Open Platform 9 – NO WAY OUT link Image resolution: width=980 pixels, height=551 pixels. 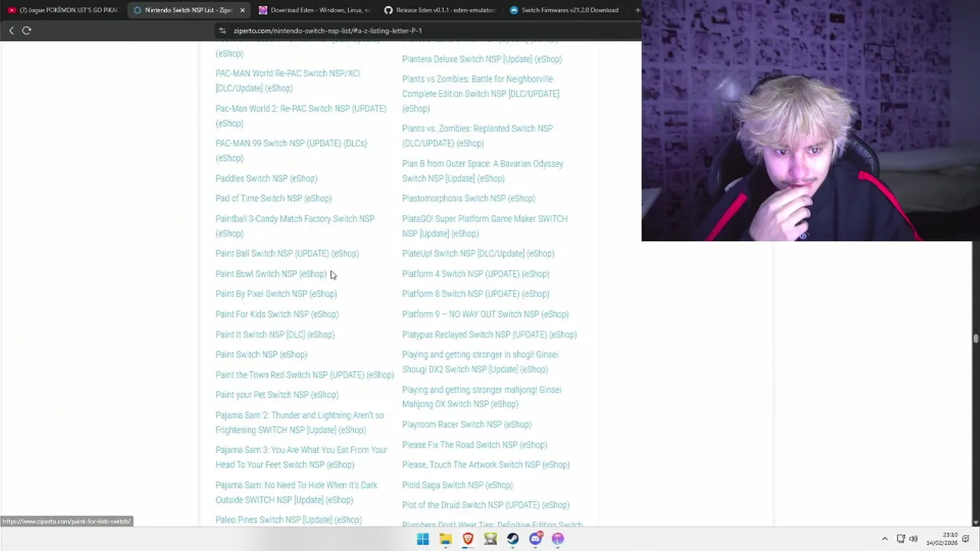pyautogui.click(x=485, y=315)
